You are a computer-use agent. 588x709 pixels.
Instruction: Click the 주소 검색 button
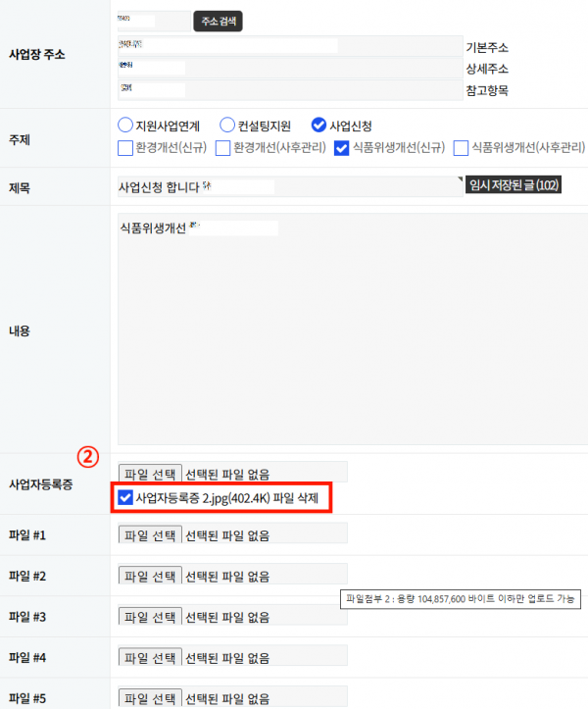click(218, 21)
